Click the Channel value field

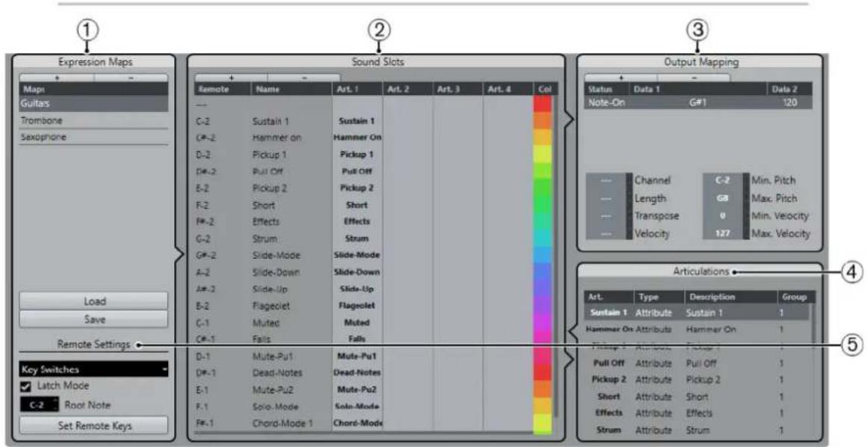coord(607,181)
